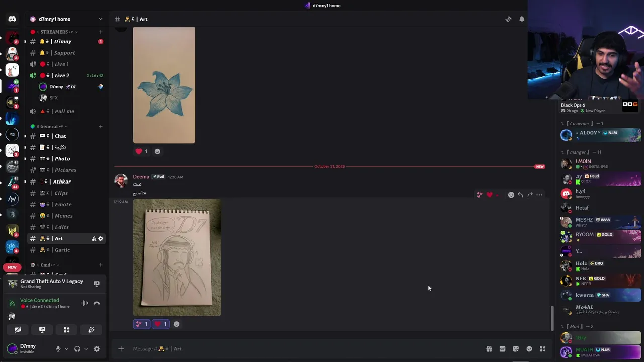The image size is (644, 362).
Task: Click the plus upload attachment button
Action: click(121, 349)
